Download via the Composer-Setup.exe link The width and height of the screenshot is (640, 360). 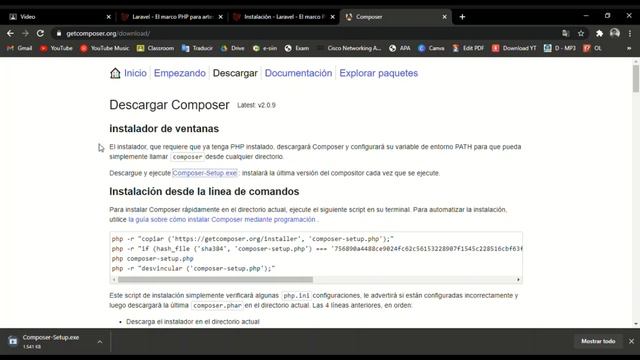click(x=205, y=173)
